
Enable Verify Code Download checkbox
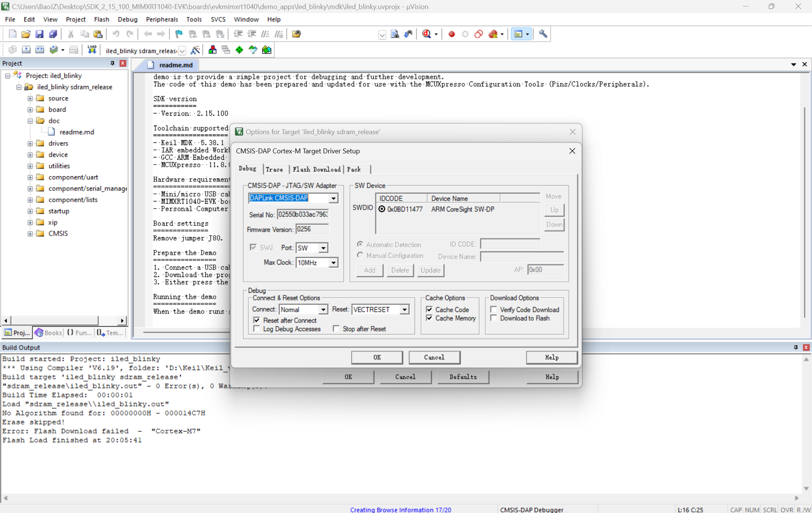tap(494, 309)
